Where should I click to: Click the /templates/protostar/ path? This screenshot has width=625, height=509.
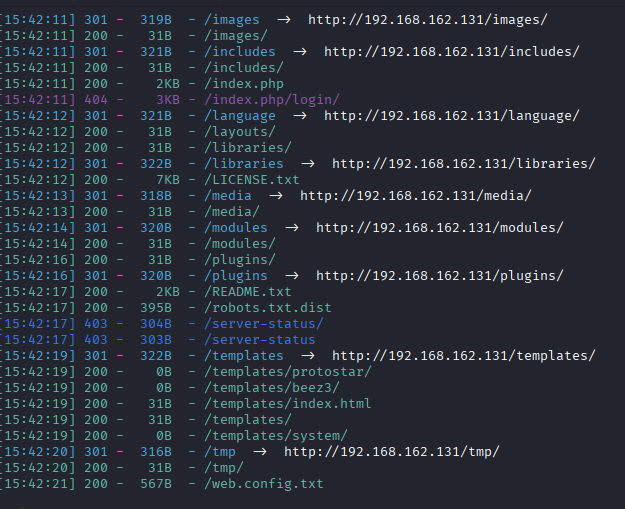point(288,371)
